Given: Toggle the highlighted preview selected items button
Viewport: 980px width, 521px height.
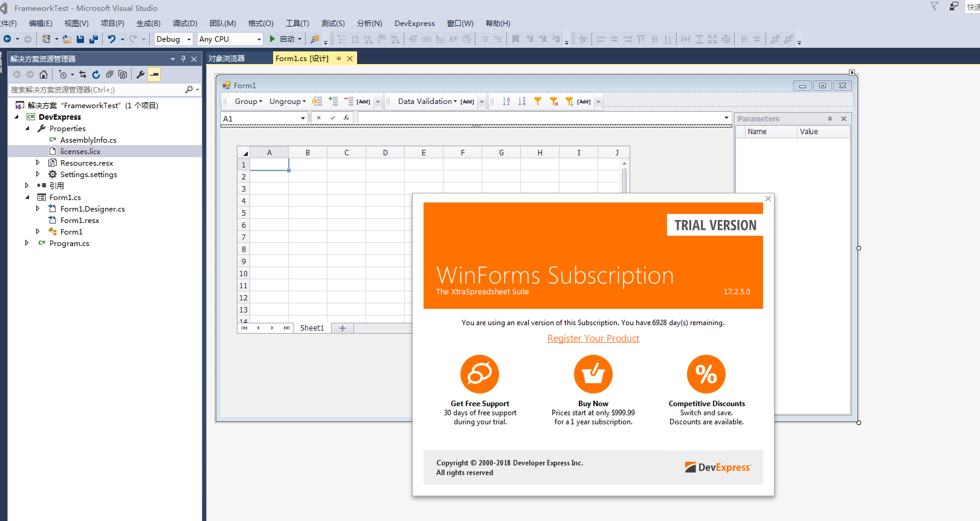Looking at the screenshot, I should (155, 74).
